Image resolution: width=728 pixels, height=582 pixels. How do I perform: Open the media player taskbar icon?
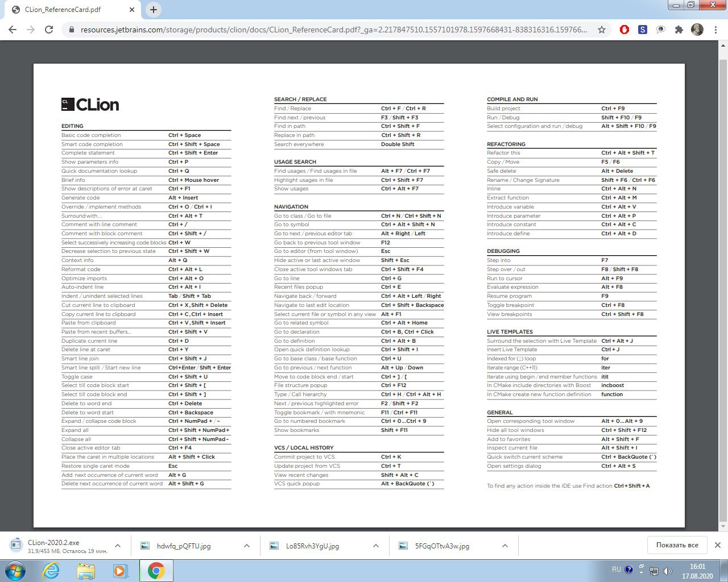pyautogui.click(x=121, y=571)
